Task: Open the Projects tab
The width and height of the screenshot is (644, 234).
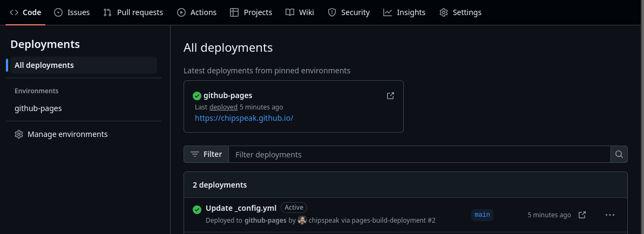Action: point(251,12)
